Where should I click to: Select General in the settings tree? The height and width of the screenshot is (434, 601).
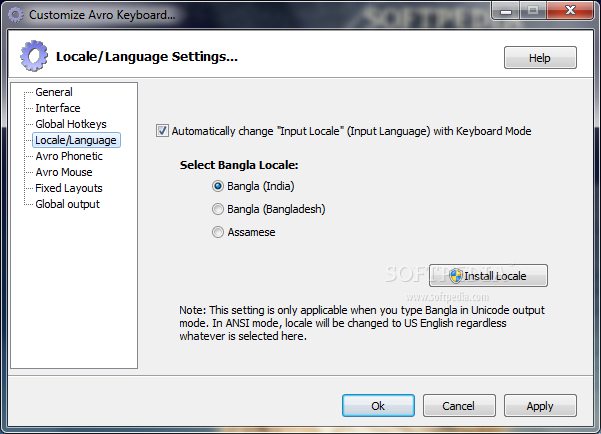54,92
